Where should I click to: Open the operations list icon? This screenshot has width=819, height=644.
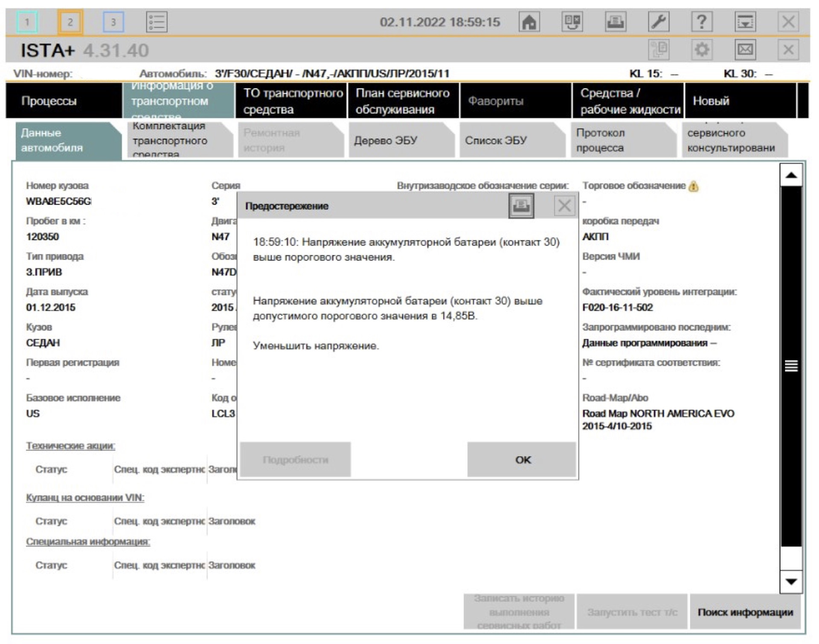pyautogui.click(x=157, y=22)
